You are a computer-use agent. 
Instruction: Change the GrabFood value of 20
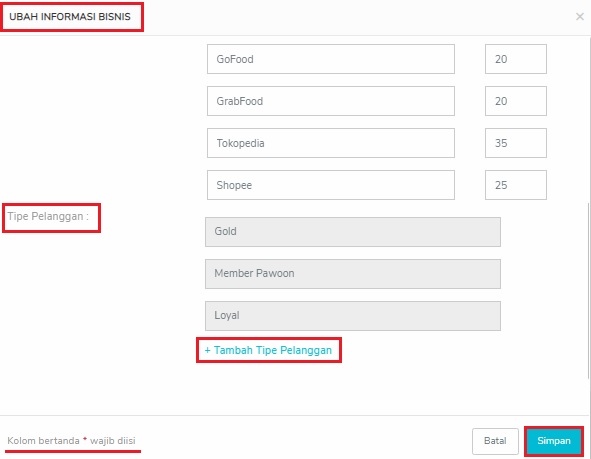(x=516, y=101)
